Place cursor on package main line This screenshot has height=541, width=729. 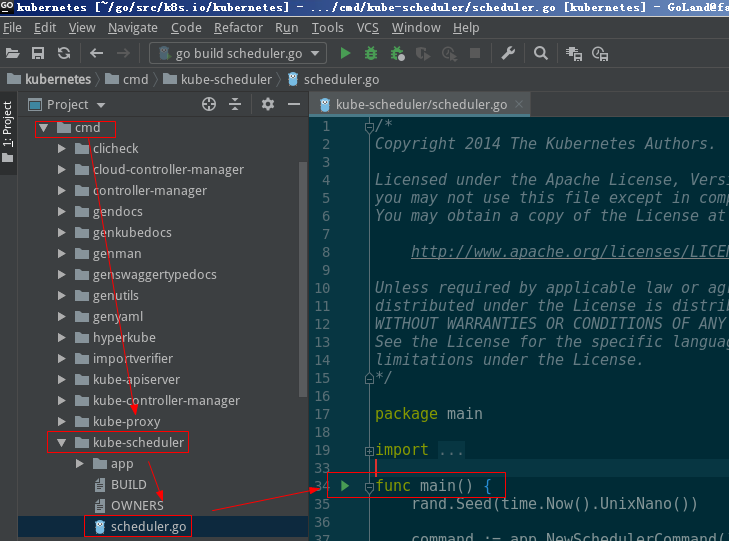pyautogui.click(x=429, y=414)
